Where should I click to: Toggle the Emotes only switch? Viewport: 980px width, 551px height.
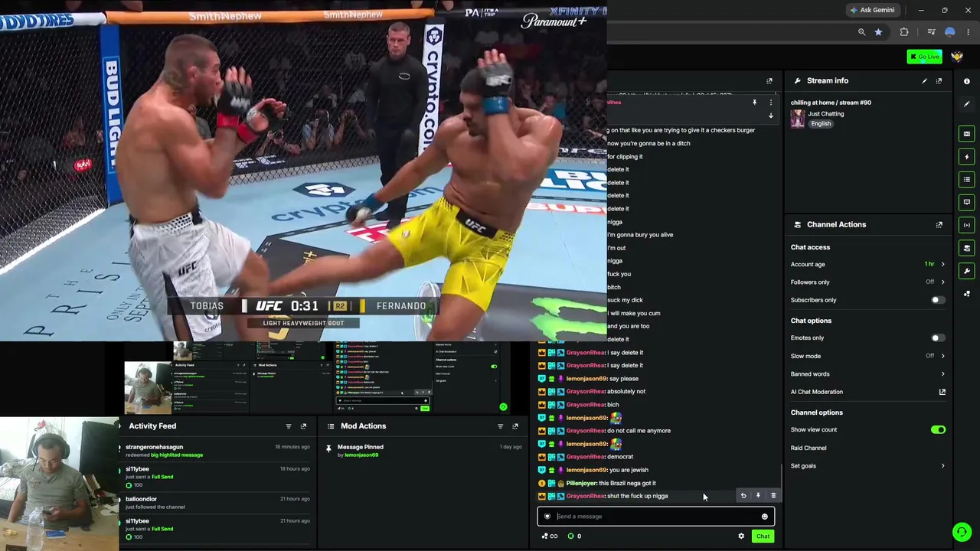(x=937, y=338)
